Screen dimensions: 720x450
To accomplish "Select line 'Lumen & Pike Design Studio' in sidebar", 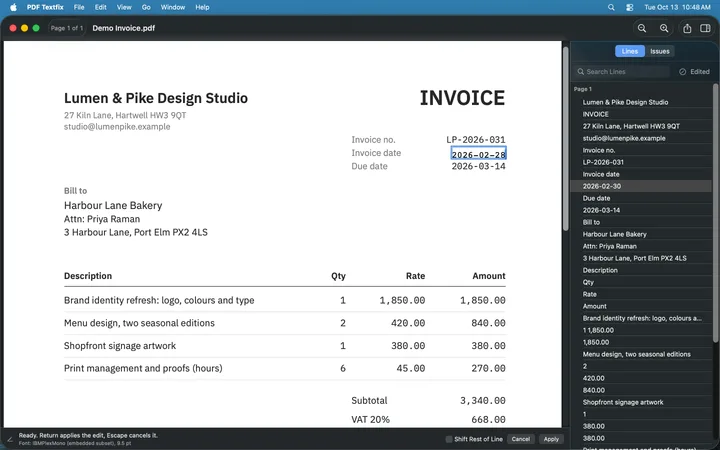I will (641, 102).
